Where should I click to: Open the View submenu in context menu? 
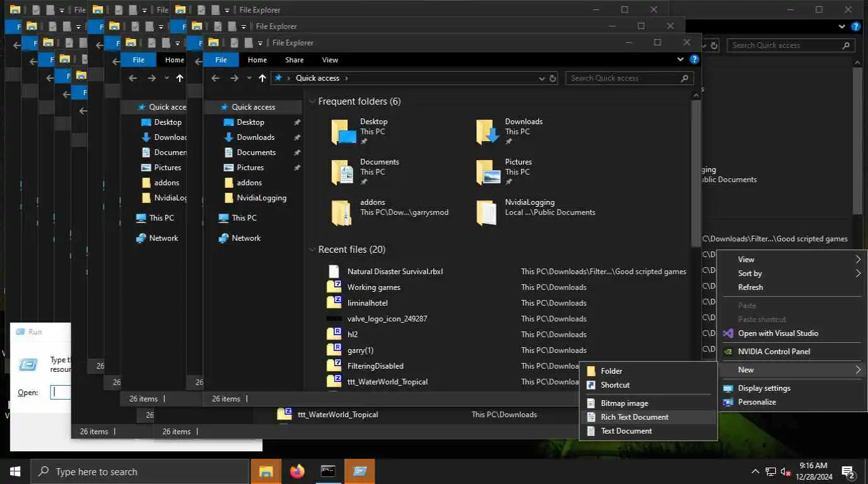[792, 260]
